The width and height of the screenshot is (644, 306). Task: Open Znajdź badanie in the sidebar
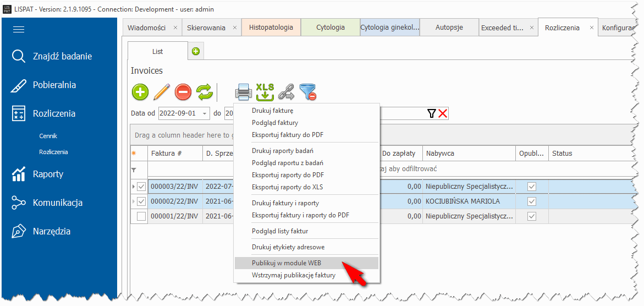click(62, 56)
